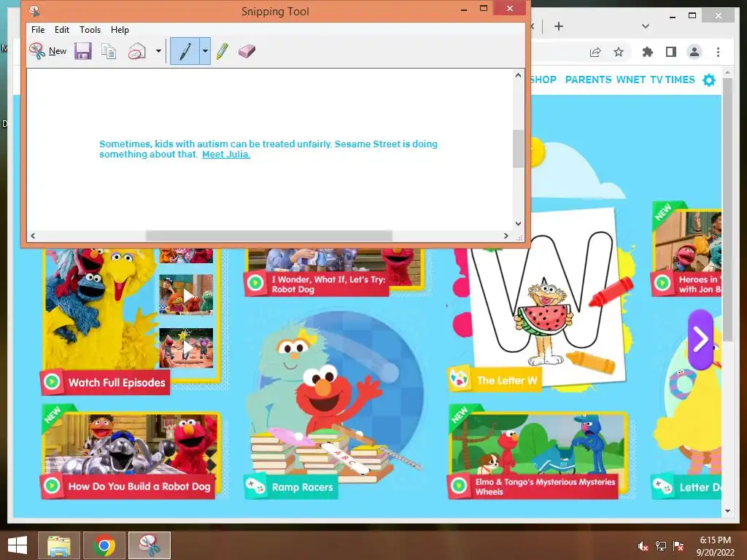Click the muted speaker volume tray icon
This screenshot has height=560, width=747.
coord(643,546)
